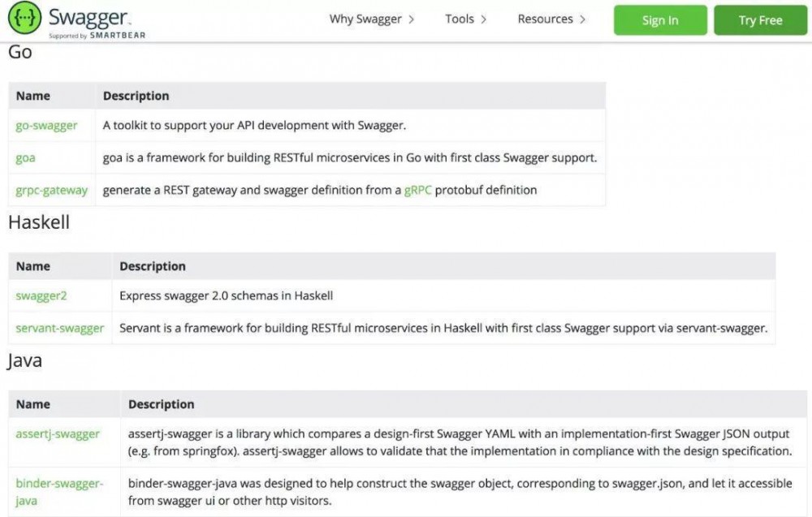Viewport: 812px width, 517px height.
Task: Visit the gRPC link in description
Action: (418, 191)
